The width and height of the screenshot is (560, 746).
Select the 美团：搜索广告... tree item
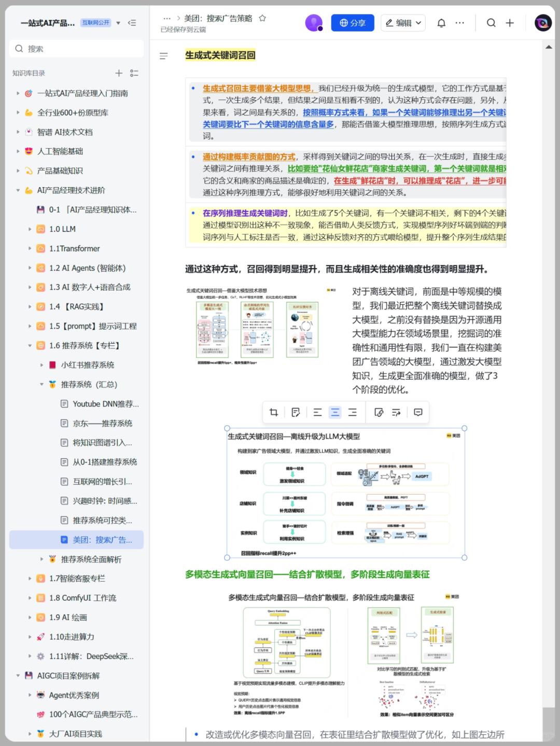coord(76,540)
